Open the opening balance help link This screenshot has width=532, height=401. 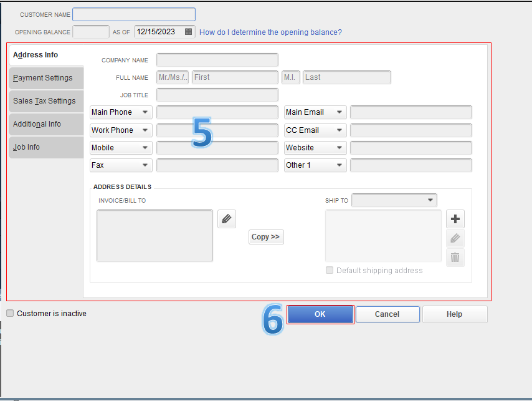click(270, 32)
